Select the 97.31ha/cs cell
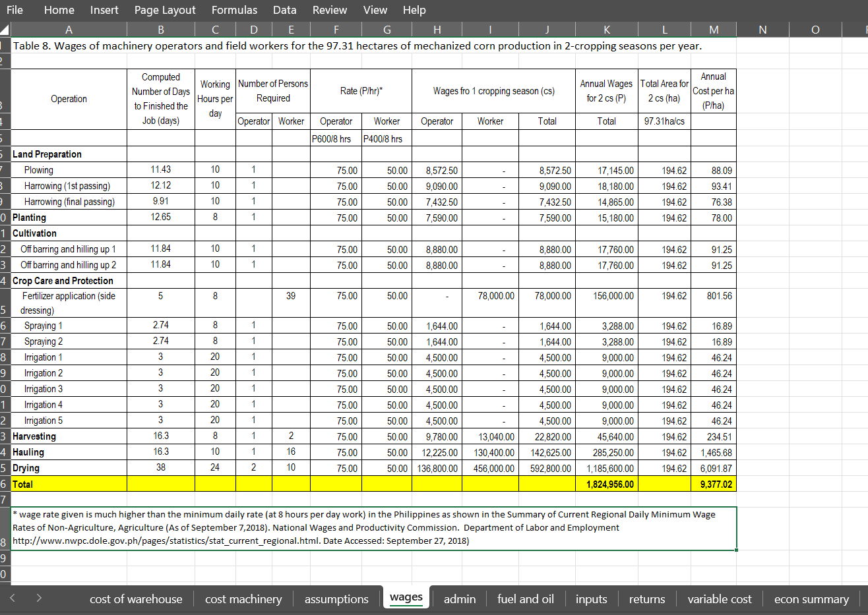The width and height of the screenshot is (868, 615). tap(664, 121)
